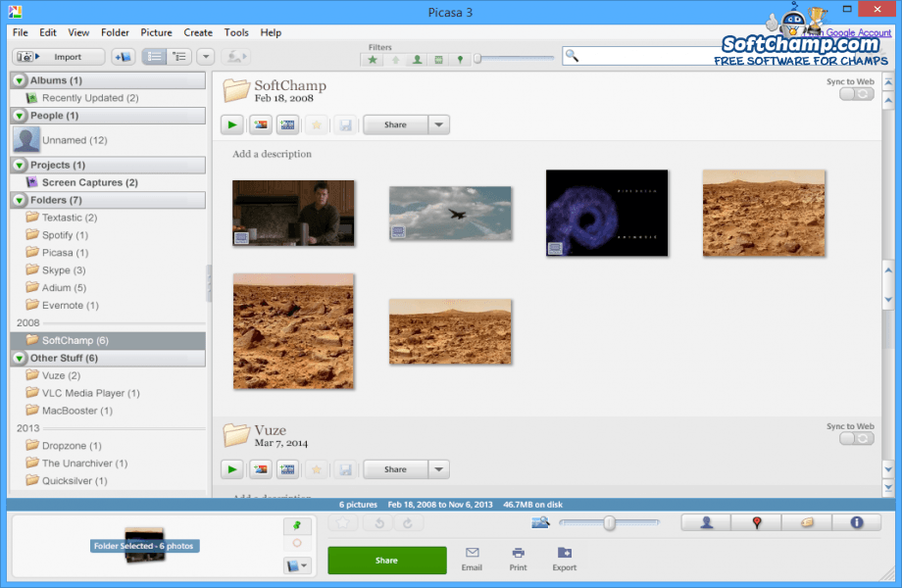This screenshot has height=588, width=902.
Task: Star photos in SoftChamp folder
Action: click(317, 124)
